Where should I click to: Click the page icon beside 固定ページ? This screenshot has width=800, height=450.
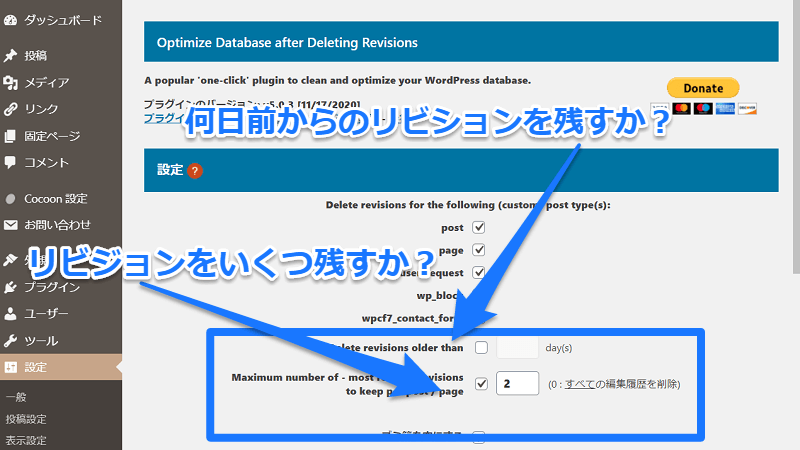(x=10, y=136)
